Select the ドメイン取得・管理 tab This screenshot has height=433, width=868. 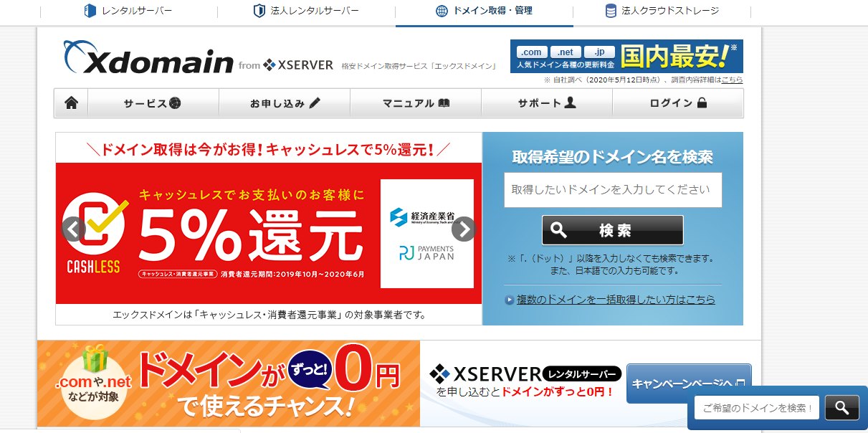[x=484, y=11]
